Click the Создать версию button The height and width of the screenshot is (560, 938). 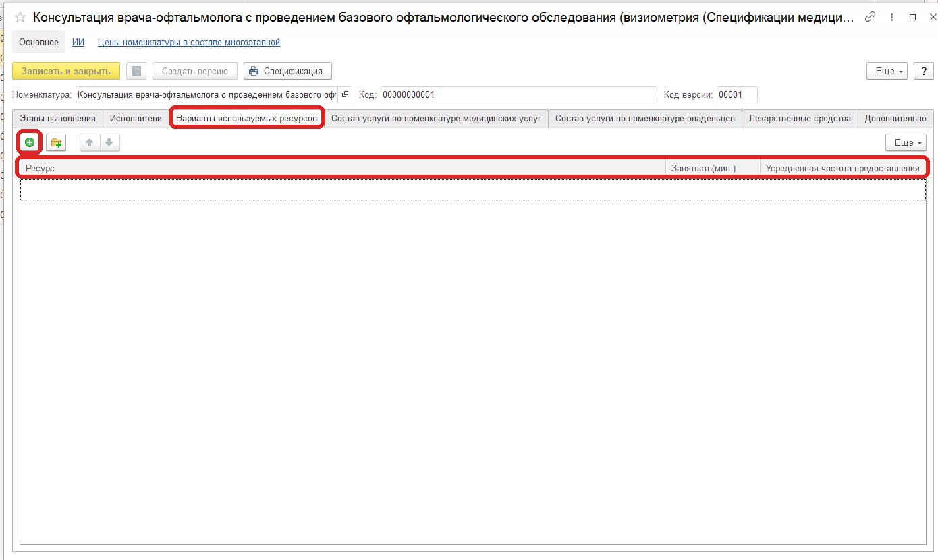(195, 71)
